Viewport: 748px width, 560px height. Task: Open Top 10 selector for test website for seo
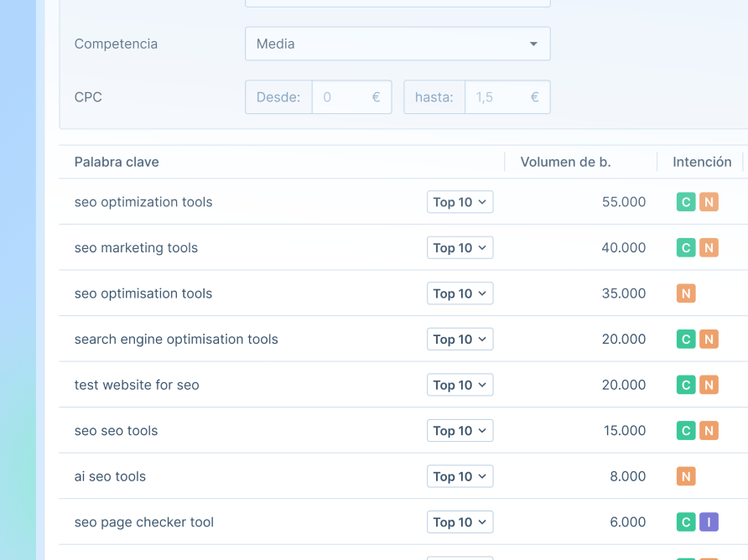460,385
